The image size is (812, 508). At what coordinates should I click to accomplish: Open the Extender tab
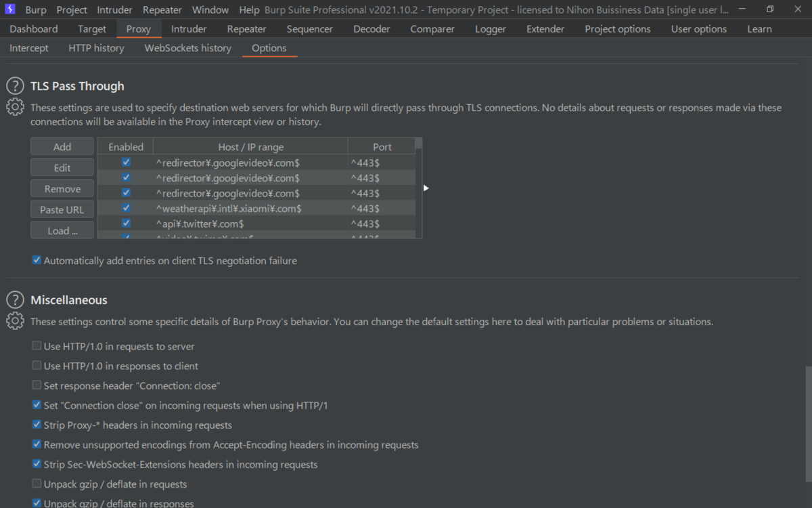tap(545, 29)
